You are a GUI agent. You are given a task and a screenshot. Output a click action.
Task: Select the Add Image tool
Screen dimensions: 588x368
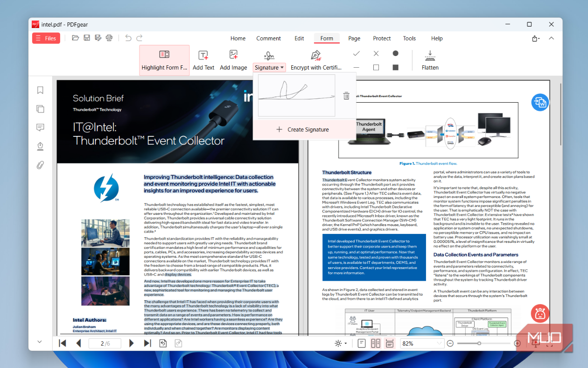(x=233, y=60)
